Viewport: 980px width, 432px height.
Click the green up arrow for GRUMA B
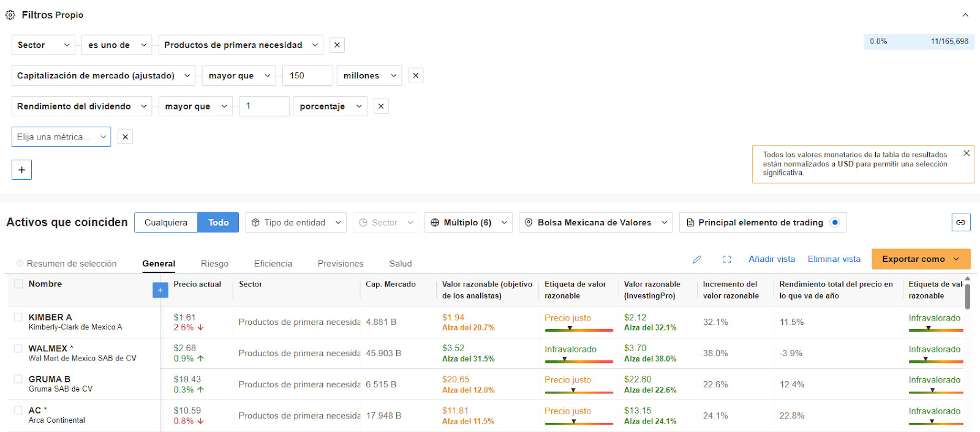pos(200,389)
